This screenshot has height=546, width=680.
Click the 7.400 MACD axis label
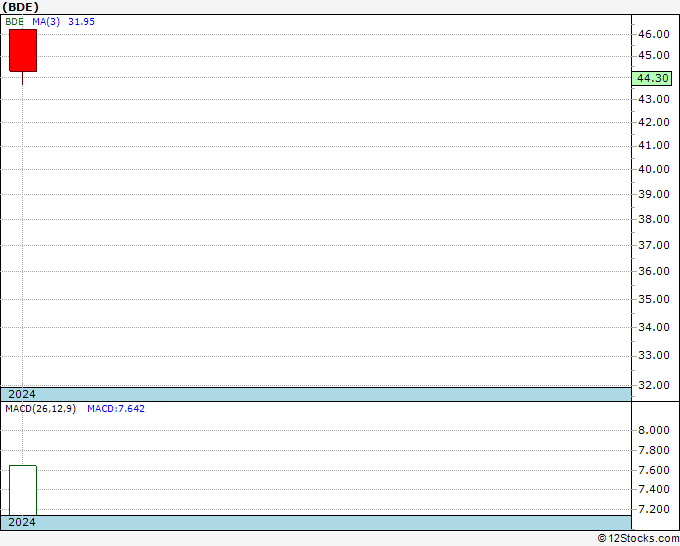[x=654, y=489]
